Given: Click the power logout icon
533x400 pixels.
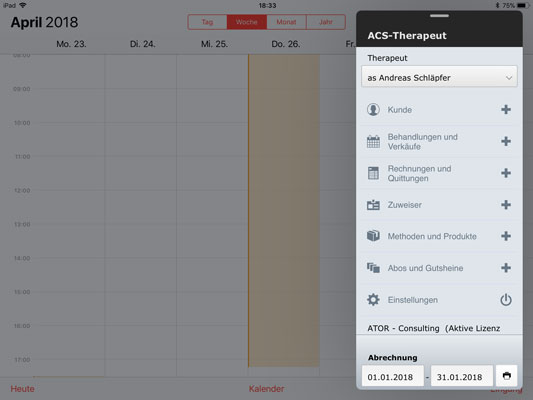Looking at the screenshot, I should (x=506, y=300).
